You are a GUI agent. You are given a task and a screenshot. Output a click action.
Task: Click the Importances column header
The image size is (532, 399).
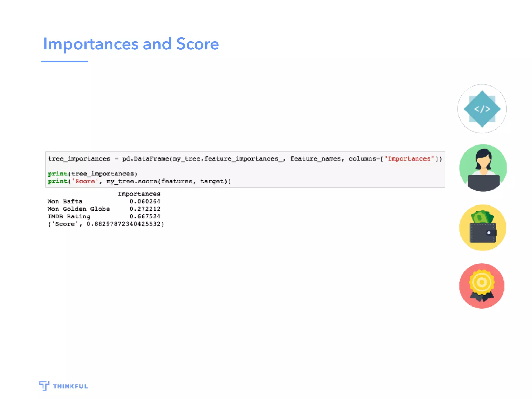139,194
